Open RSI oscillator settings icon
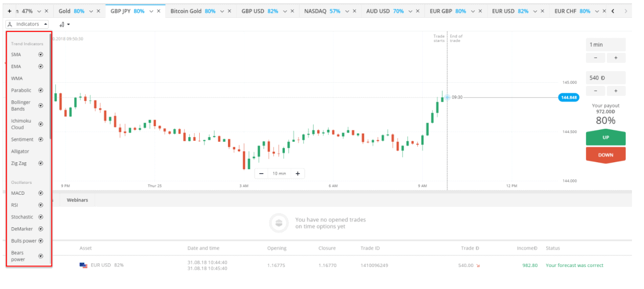The width and height of the screenshot is (644, 289). tap(41, 205)
